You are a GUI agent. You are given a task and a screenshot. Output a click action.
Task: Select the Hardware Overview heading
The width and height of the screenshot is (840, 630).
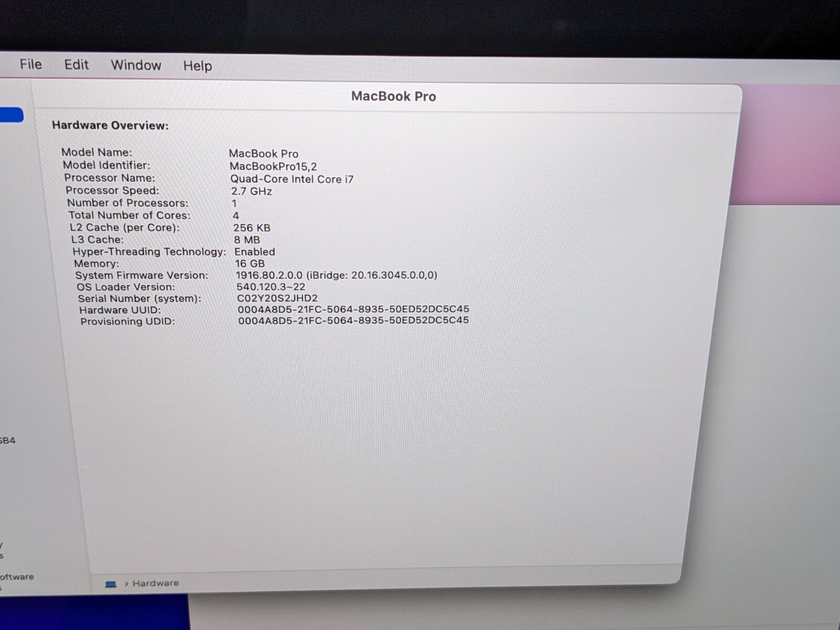pos(110,125)
